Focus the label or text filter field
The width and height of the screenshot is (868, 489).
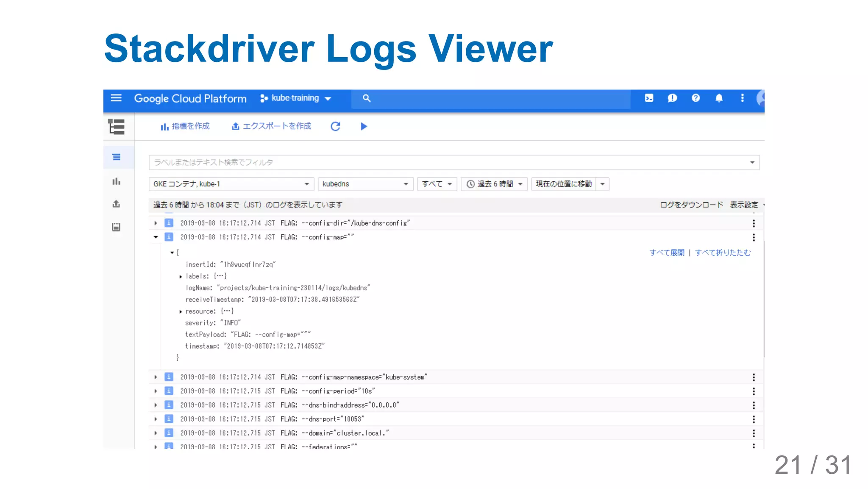[x=454, y=162]
